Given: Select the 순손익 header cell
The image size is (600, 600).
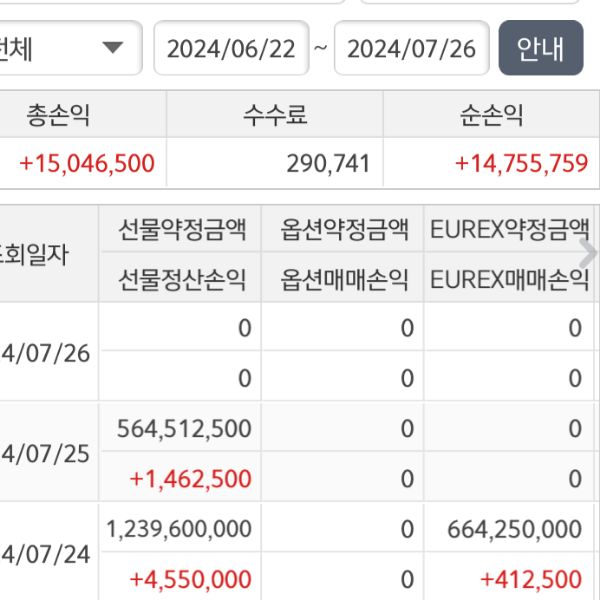Looking at the screenshot, I should [x=492, y=115].
